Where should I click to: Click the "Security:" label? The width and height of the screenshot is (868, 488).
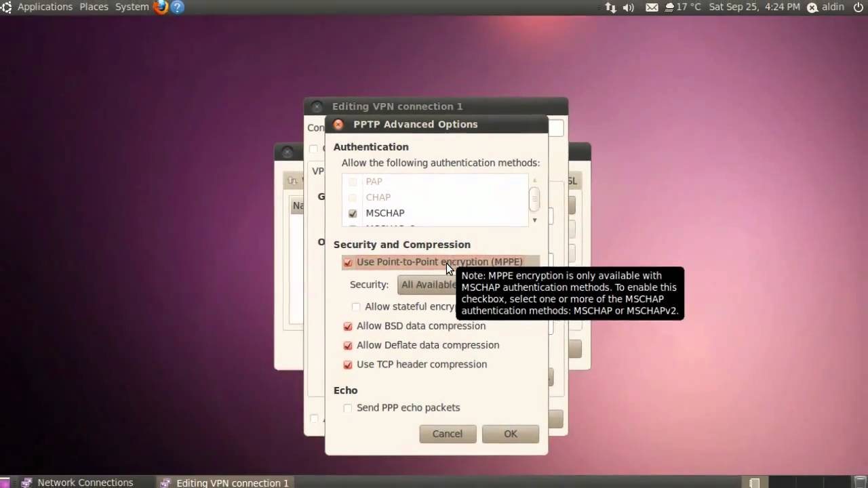click(369, 285)
